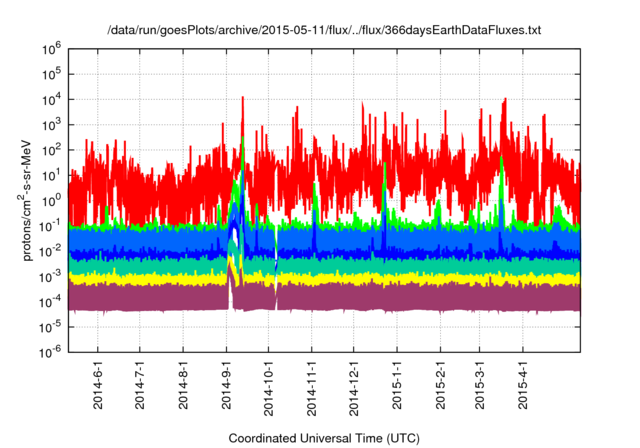
Task: Click the 2015-2-1 date label
Action: (x=440, y=385)
